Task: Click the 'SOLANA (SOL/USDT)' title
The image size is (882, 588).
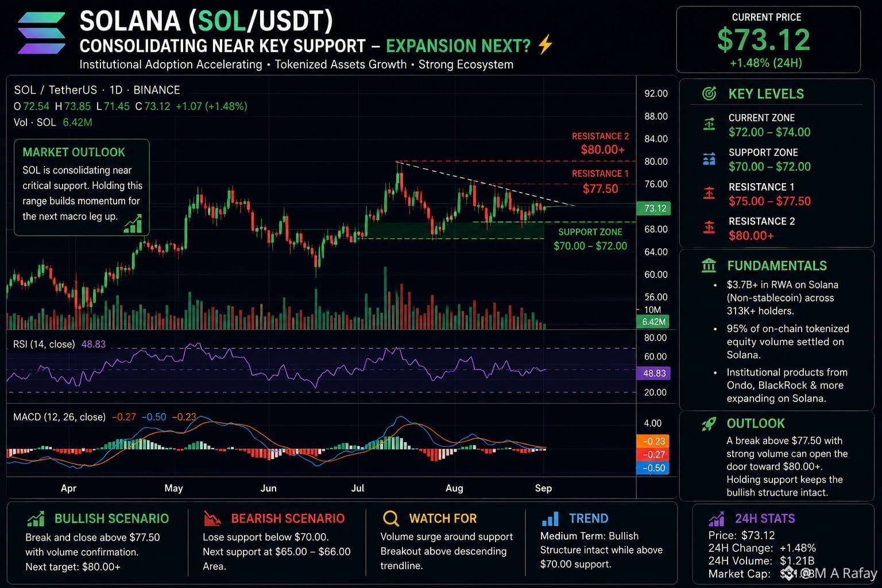Action: click(206, 21)
